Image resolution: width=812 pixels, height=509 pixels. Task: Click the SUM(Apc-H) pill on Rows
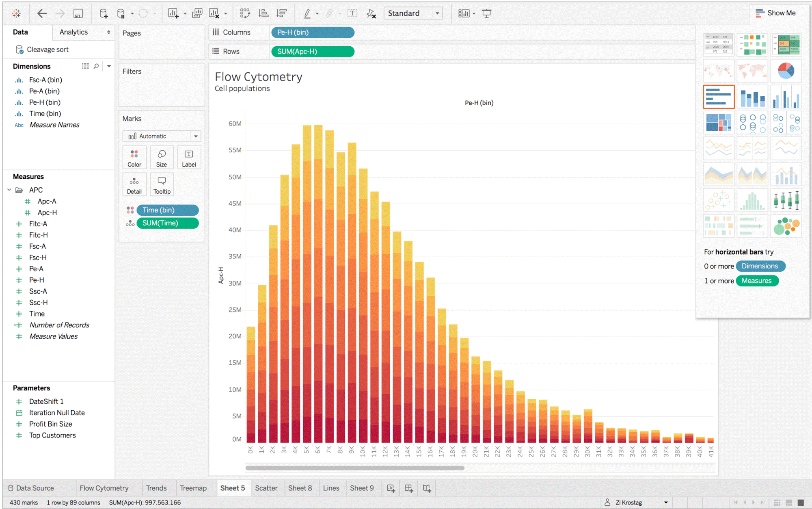click(312, 52)
